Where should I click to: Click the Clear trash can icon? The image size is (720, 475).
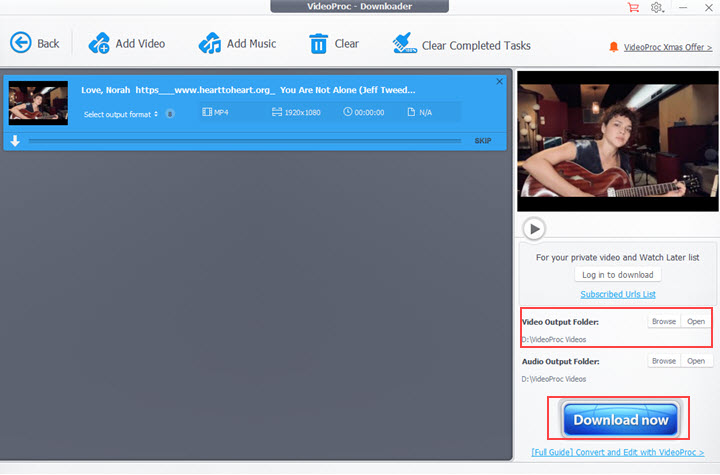click(x=318, y=43)
